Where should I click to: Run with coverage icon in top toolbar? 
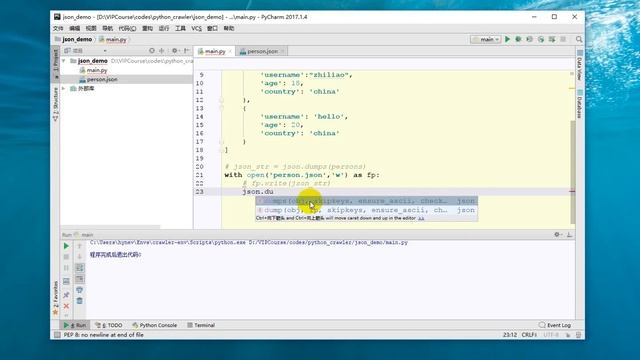coord(529,39)
